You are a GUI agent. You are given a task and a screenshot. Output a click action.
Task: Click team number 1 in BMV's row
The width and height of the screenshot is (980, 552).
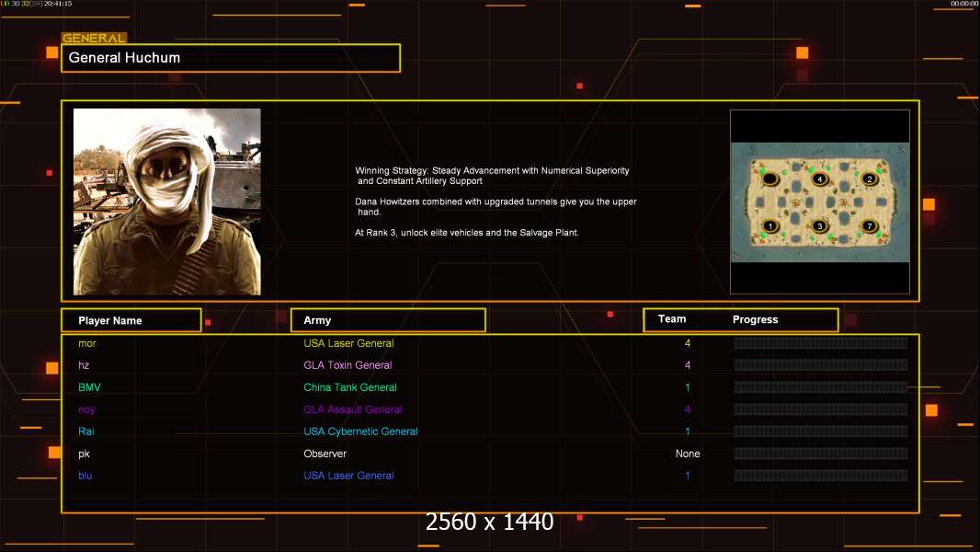[688, 387]
